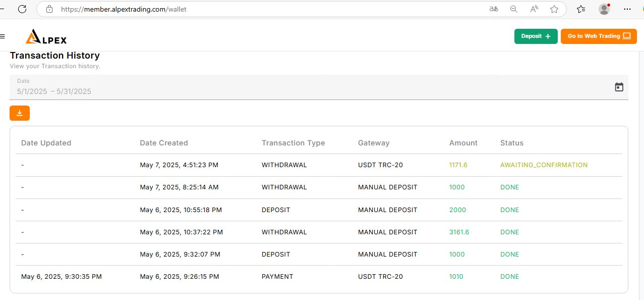Open browser settings and more menu
The height and width of the screenshot is (300, 644).
pos(627,9)
